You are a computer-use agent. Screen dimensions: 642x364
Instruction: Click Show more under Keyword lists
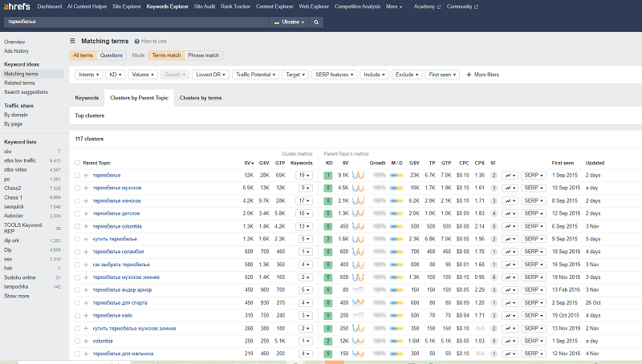pyautogui.click(x=16, y=296)
